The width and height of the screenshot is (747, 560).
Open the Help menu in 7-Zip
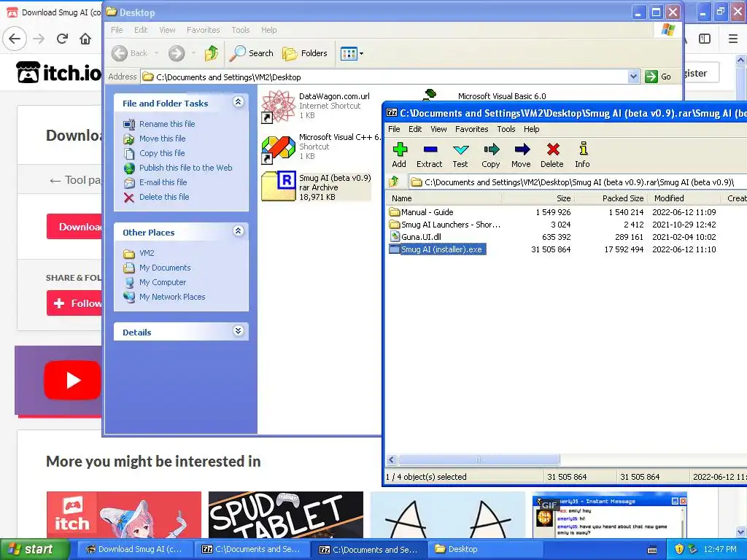(x=531, y=129)
